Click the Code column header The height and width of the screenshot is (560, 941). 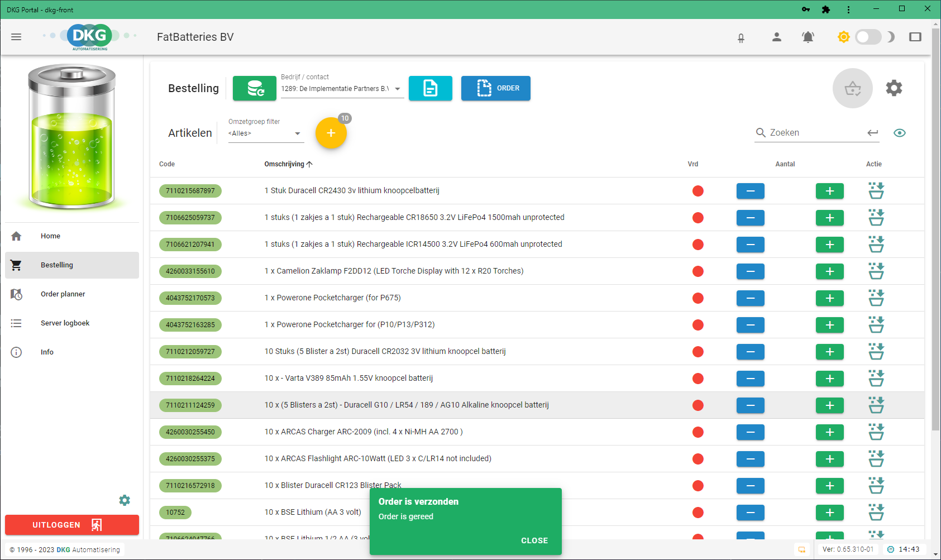(x=167, y=164)
